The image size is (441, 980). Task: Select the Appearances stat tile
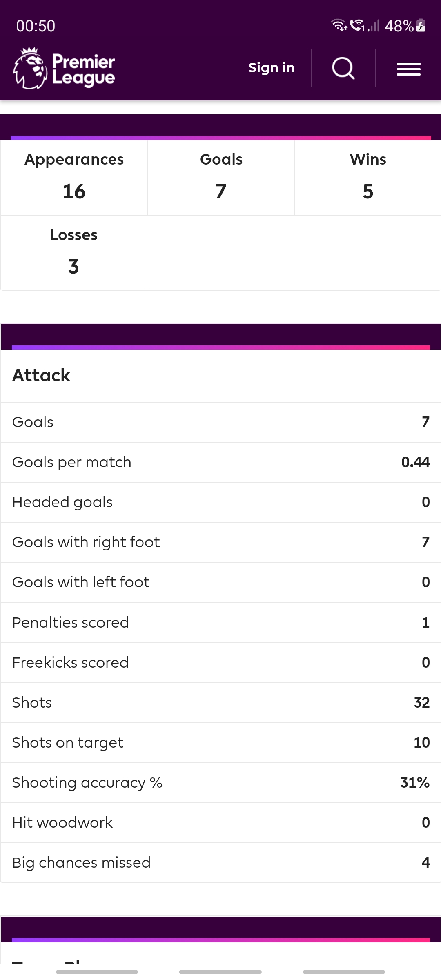click(74, 178)
